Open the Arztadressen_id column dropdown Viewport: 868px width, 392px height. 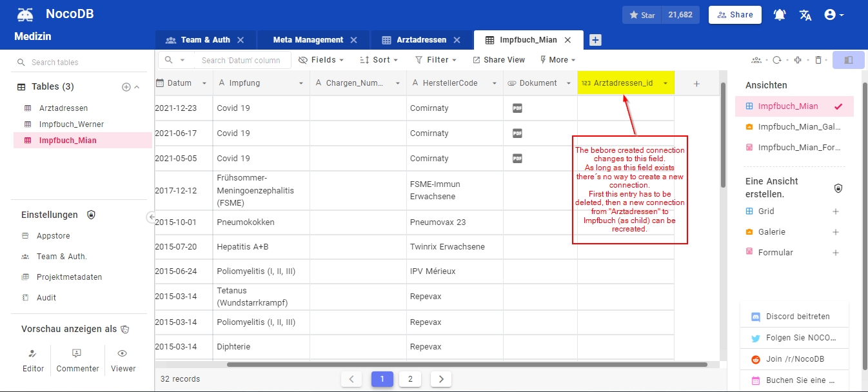[666, 83]
